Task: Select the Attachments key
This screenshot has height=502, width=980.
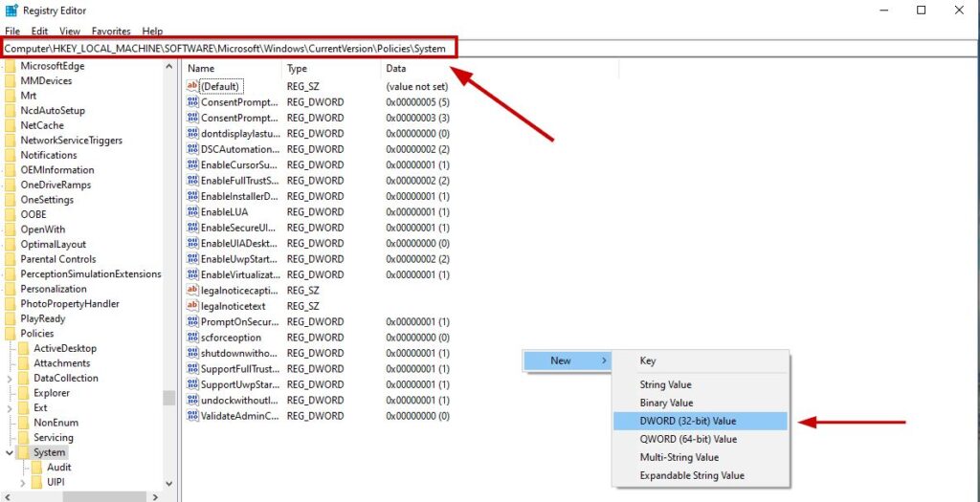Action: tap(62, 363)
